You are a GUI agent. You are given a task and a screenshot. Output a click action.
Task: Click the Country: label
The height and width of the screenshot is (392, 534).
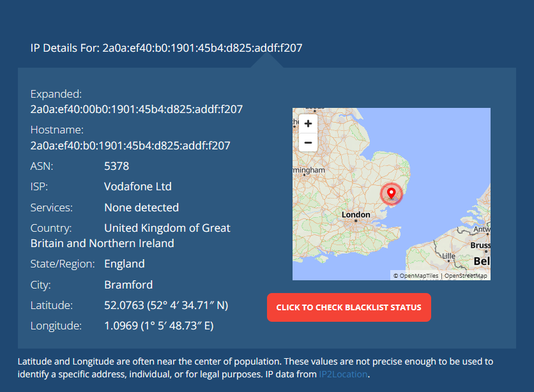click(51, 228)
